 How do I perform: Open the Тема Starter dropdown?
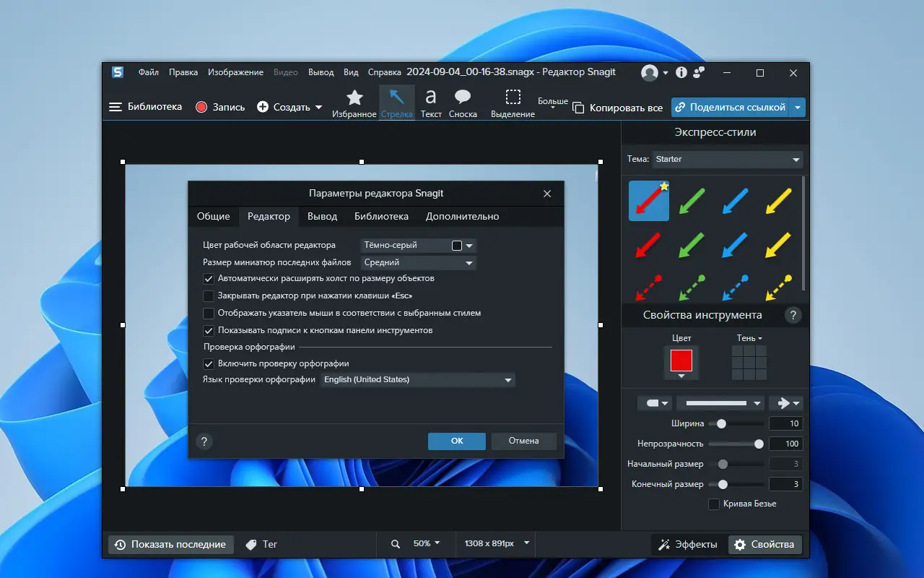coord(727,159)
